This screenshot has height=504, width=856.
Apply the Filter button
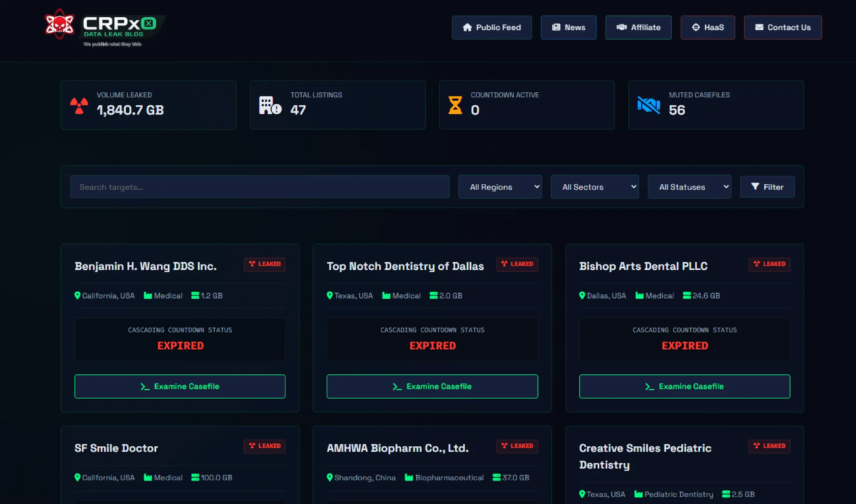[x=767, y=187]
